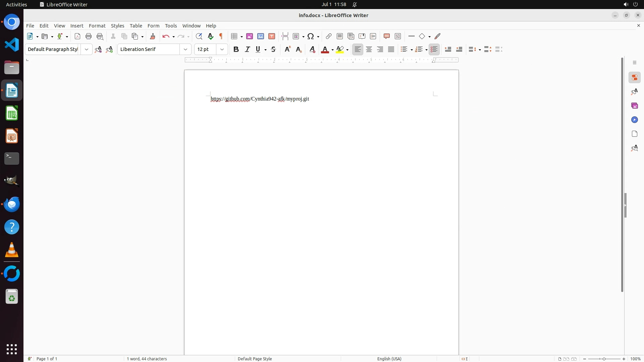Click the Clone Formatting paintbrush

click(153, 36)
